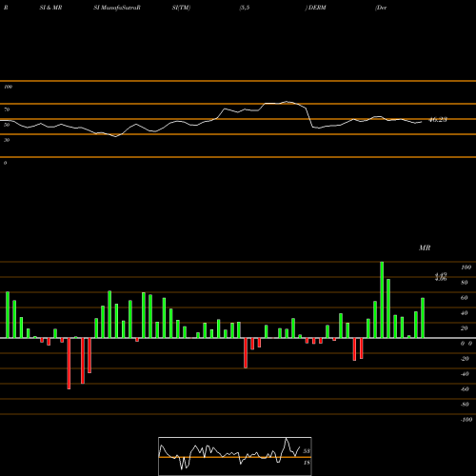Click the MR axis label 80
Image resolution: width=476 pixels, height=476 pixels.
tap(465, 283)
